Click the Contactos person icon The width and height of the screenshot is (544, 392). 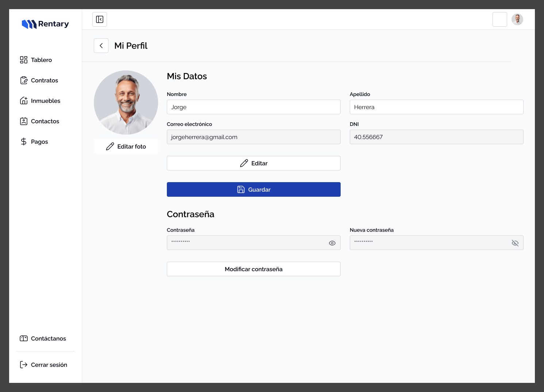tap(24, 121)
